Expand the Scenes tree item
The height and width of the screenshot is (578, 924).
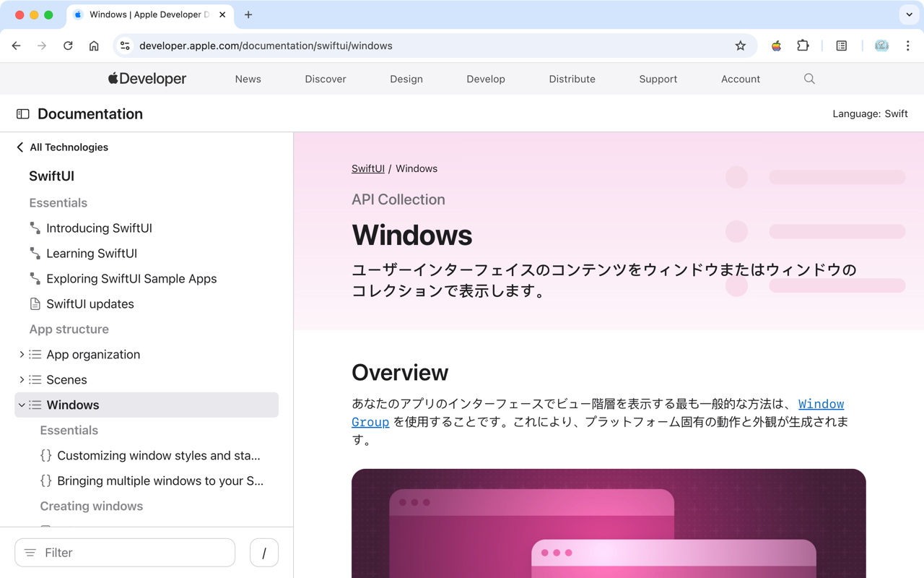(x=21, y=379)
